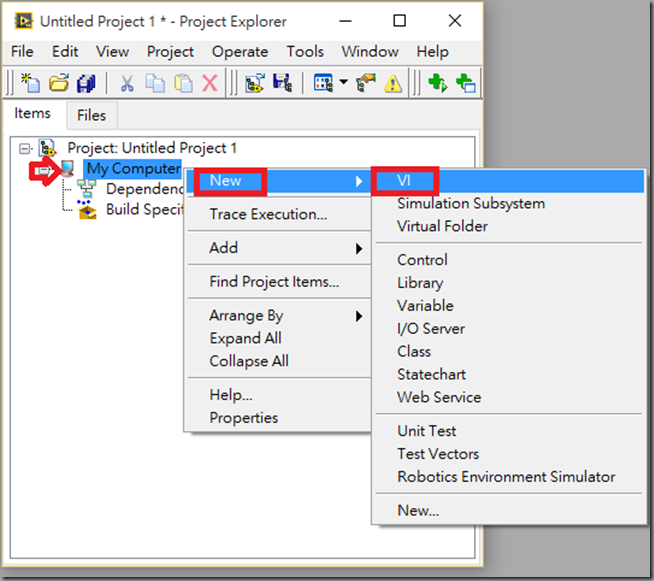654x581 pixels.
Task: Click the project root file icon
Action: point(48,148)
